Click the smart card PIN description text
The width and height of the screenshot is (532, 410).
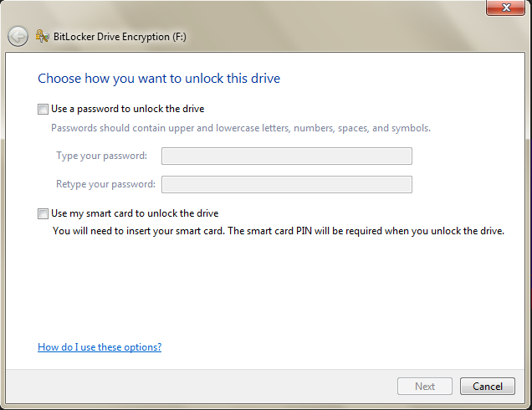point(279,231)
